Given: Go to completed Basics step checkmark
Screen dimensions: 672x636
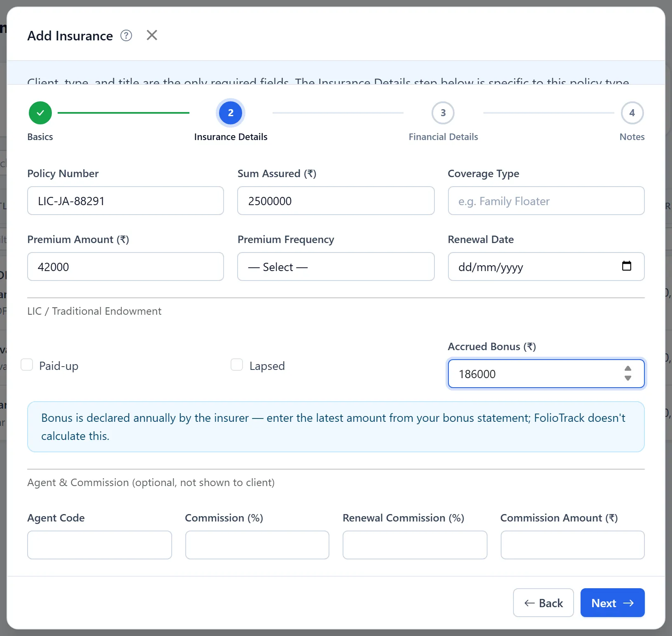Looking at the screenshot, I should click(x=40, y=113).
